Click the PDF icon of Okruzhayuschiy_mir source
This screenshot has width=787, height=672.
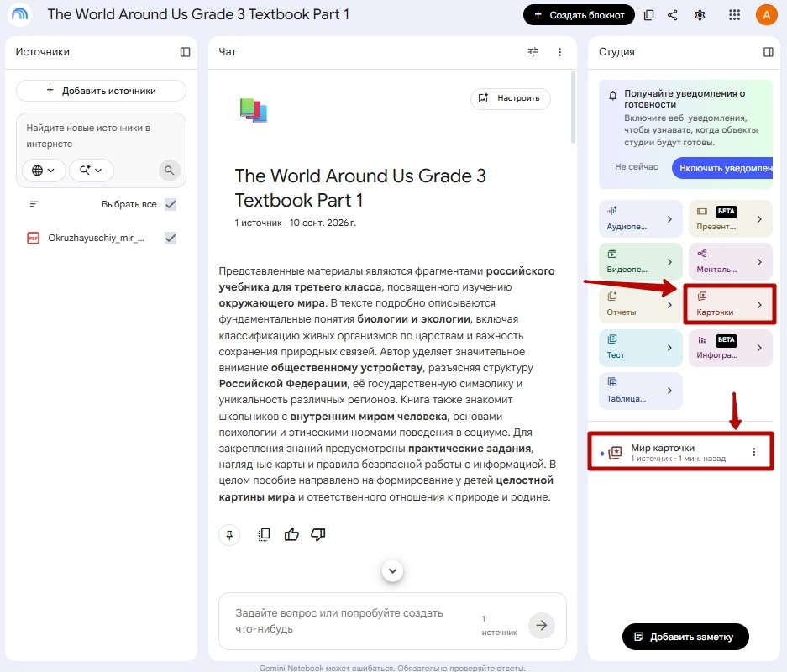(x=33, y=238)
